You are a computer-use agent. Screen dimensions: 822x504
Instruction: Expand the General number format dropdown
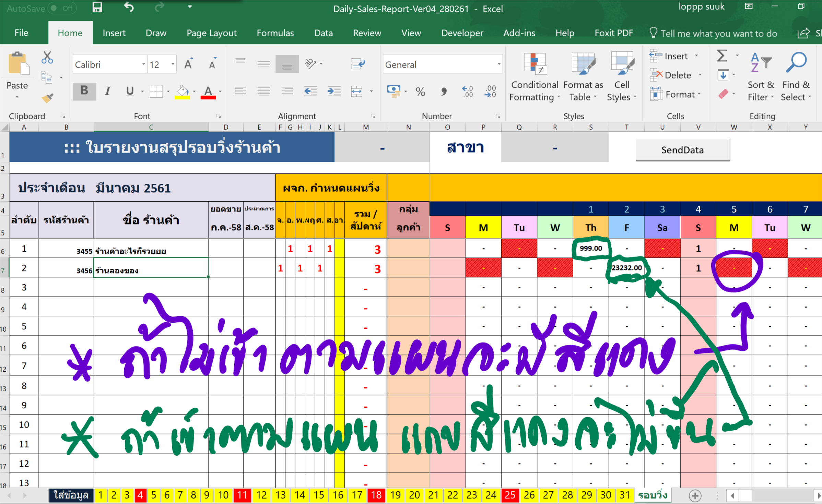pos(498,64)
